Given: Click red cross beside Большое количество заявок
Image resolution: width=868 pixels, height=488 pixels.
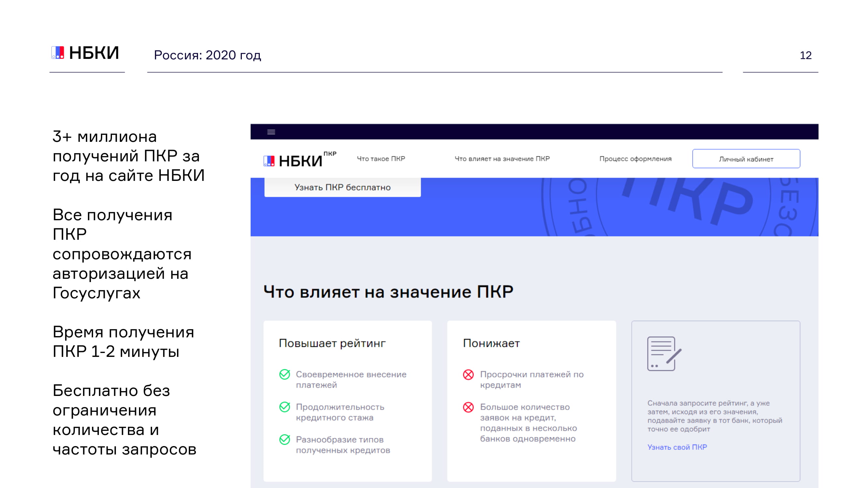Looking at the screenshot, I should click(x=468, y=407).
